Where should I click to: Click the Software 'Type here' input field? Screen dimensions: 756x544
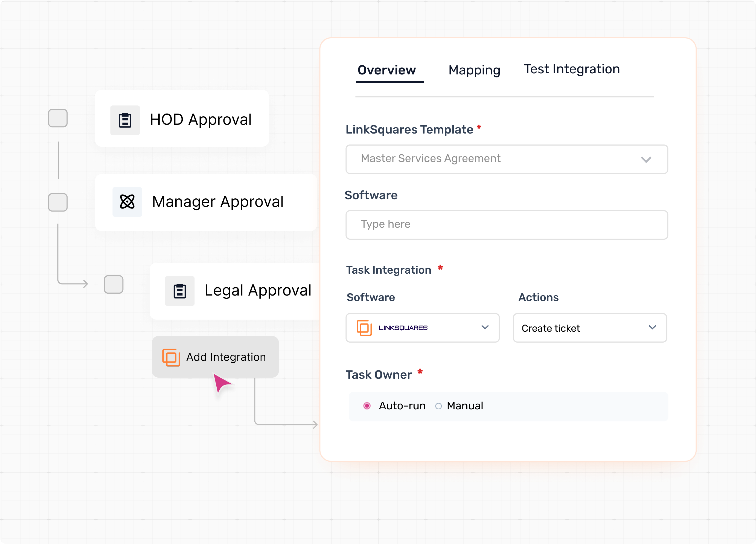507,224
